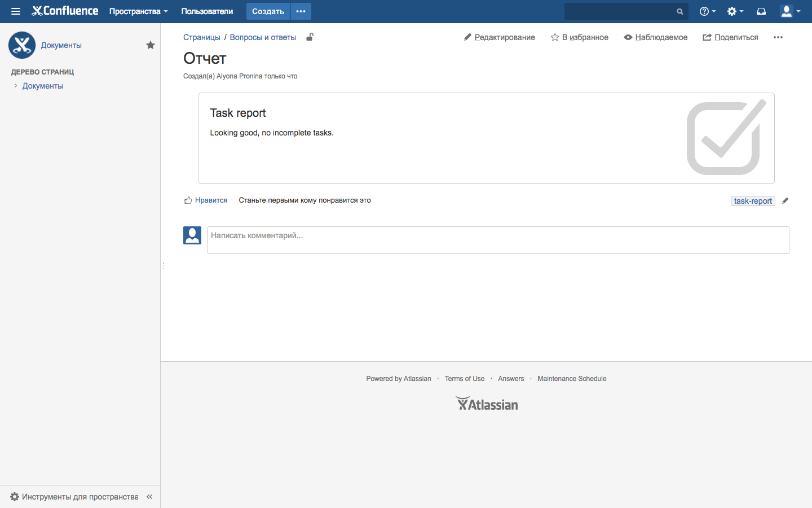Open the task-report label
Image resolution: width=812 pixels, height=508 pixels.
[x=753, y=201]
